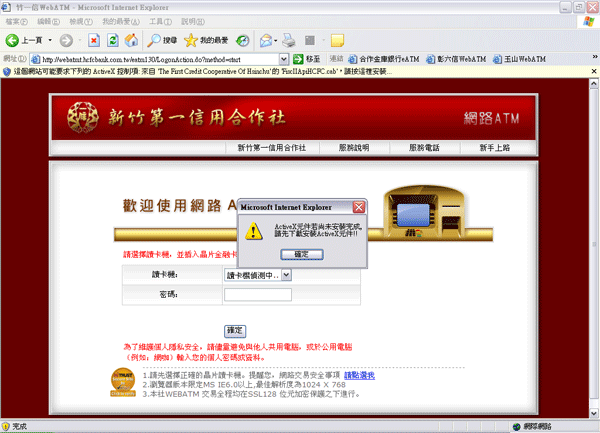
Task: Open the Search magnifier toolbar button
Action: point(162,40)
